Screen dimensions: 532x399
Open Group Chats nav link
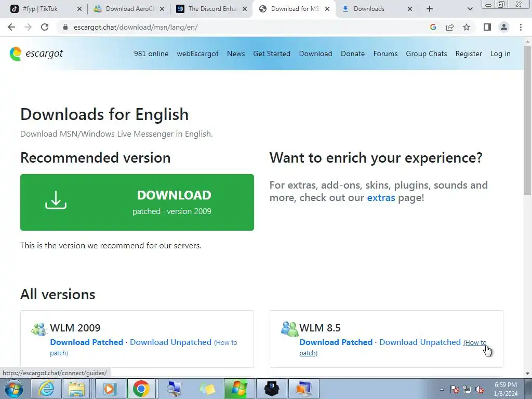tap(426, 54)
